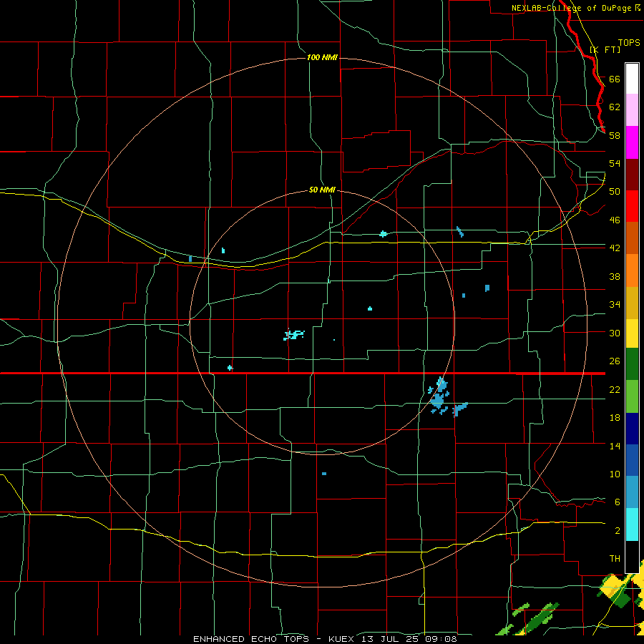This screenshot has width=644, height=644.
Task: Click the "10" legend value
Action: click(x=615, y=474)
